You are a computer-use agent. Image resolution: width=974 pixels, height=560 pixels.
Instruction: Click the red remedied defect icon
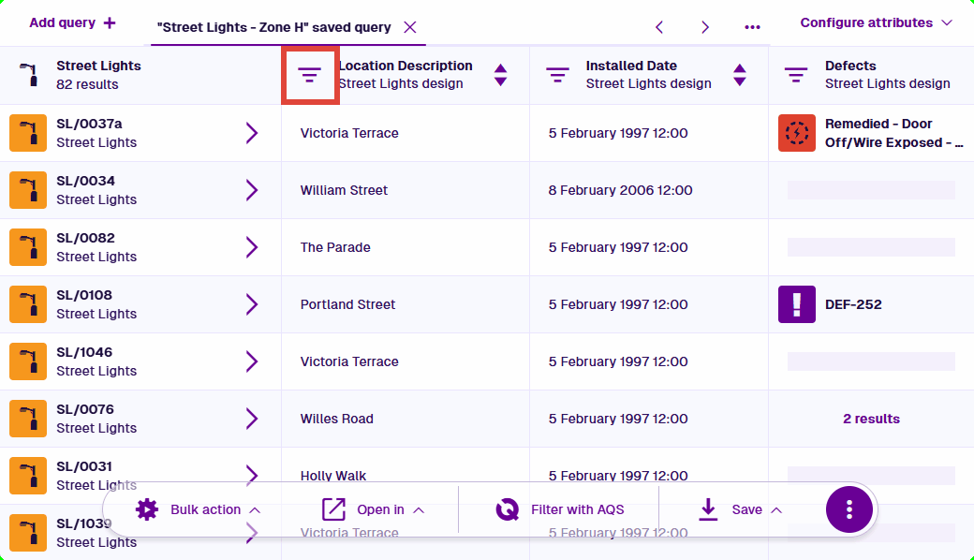[x=797, y=133]
